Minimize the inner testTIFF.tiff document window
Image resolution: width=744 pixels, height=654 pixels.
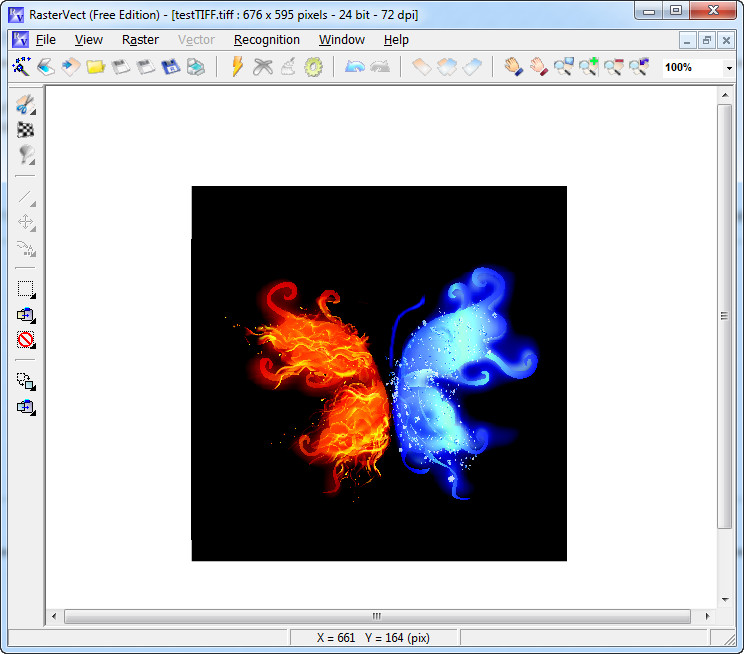pos(687,41)
